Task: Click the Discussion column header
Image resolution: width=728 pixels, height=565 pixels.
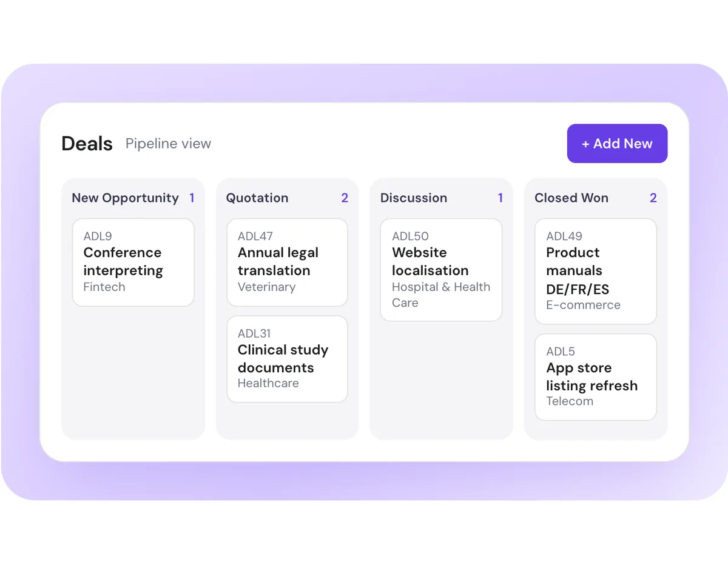Action: tap(414, 198)
